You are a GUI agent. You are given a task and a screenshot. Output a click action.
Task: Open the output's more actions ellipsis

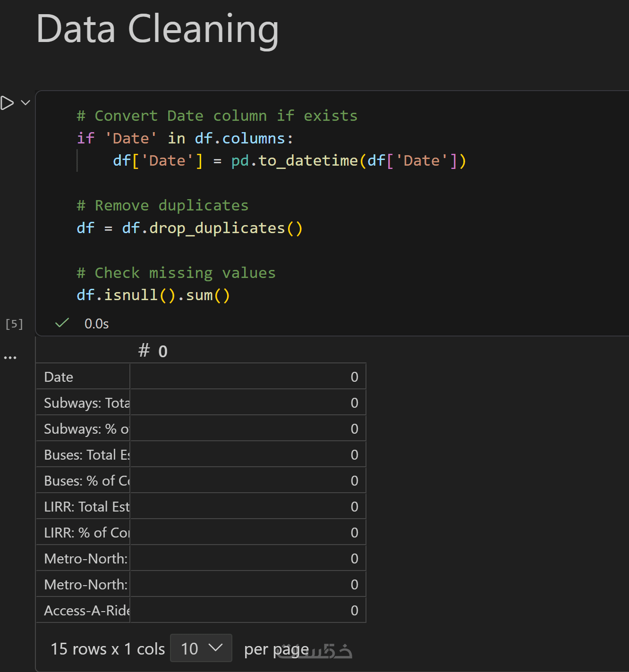[10, 358]
